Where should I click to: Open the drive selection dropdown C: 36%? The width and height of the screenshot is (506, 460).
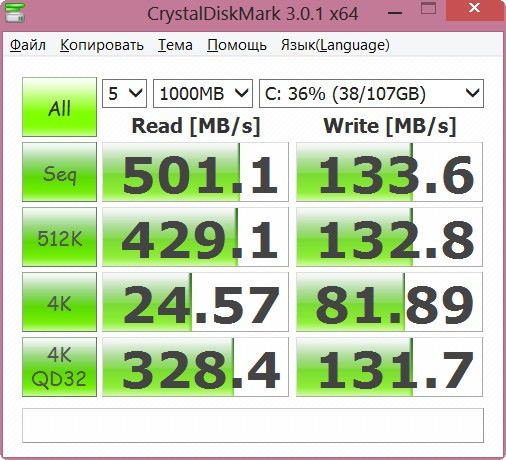coord(371,93)
